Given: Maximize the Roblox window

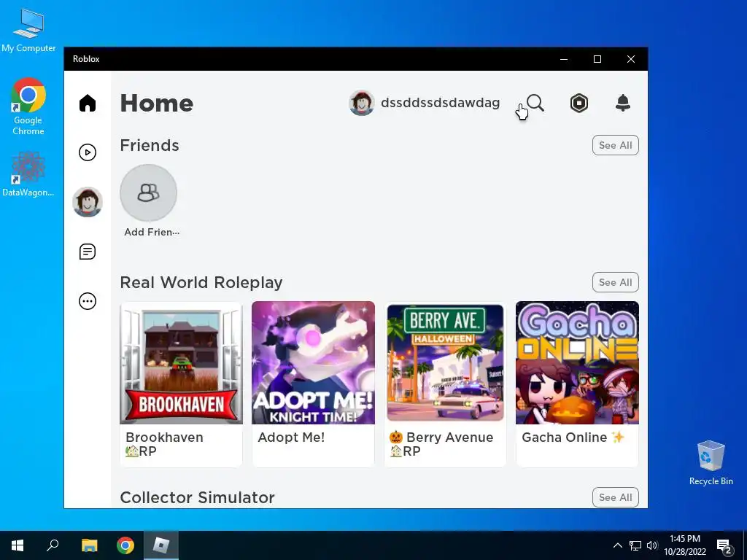Looking at the screenshot, I should click(x=597, y=59).
